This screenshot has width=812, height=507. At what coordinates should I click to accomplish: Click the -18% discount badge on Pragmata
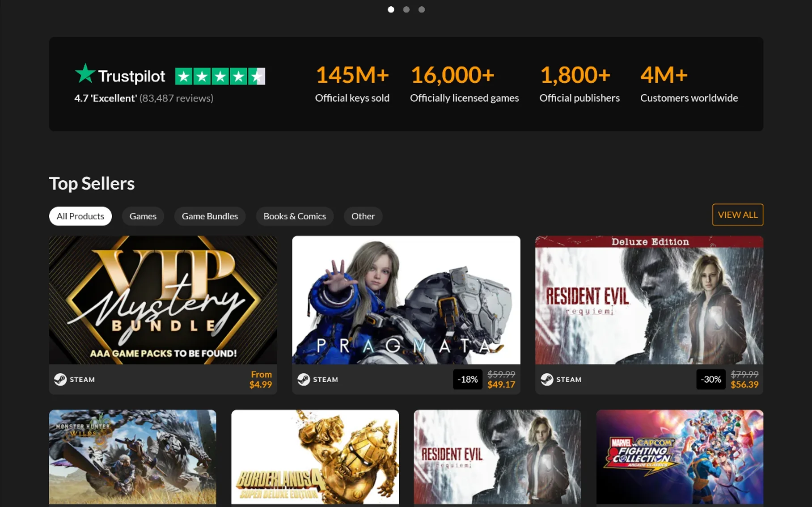click(x=468, y=379)
